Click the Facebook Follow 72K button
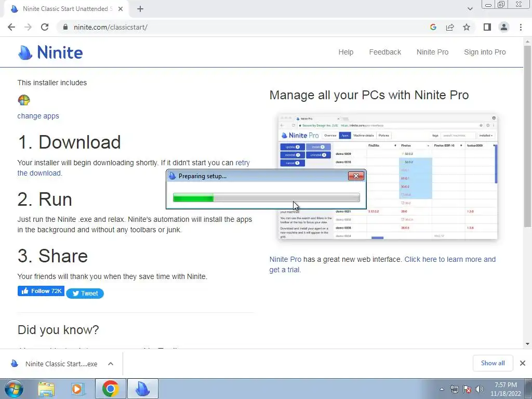 41,291
